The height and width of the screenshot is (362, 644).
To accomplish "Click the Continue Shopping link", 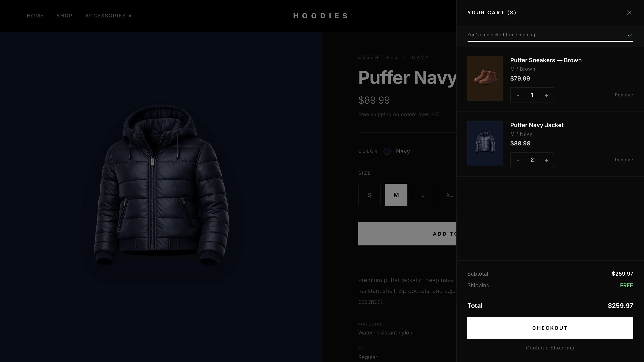I will [x=550, y=348].
